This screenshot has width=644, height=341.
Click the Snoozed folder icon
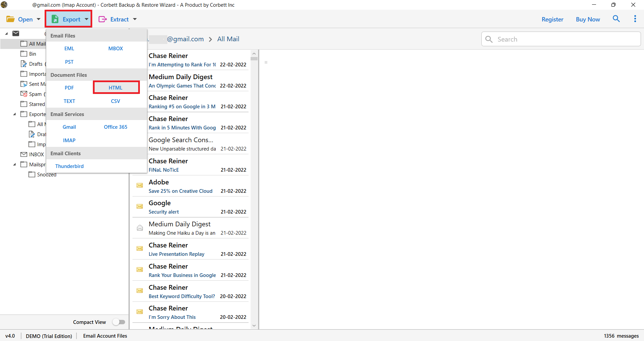tap(32, 174)
